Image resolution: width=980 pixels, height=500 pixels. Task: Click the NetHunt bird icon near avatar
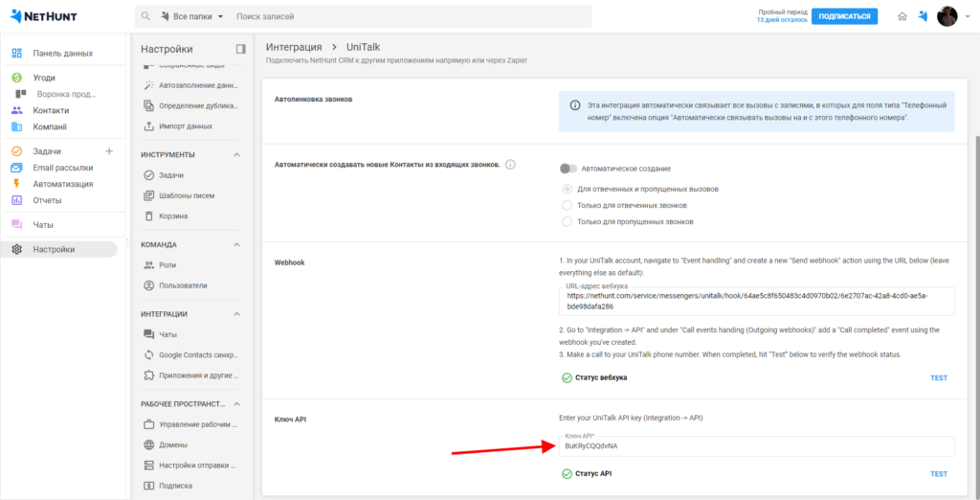click(923, 16)
